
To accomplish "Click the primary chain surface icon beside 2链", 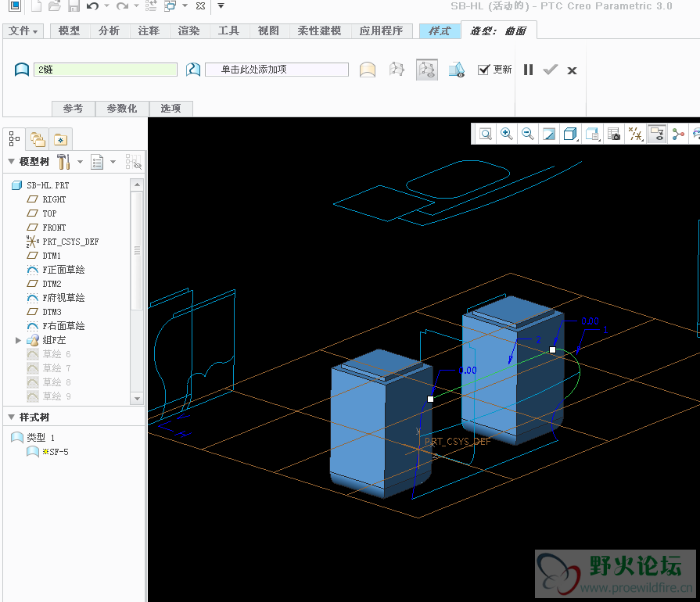I will (x=22, y=70).
